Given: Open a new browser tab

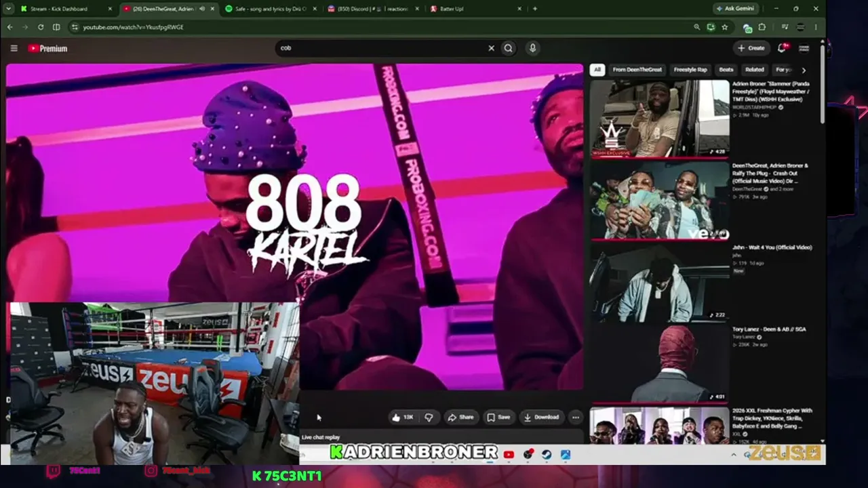Looking at the screenshot, I should tap(535, 9).
